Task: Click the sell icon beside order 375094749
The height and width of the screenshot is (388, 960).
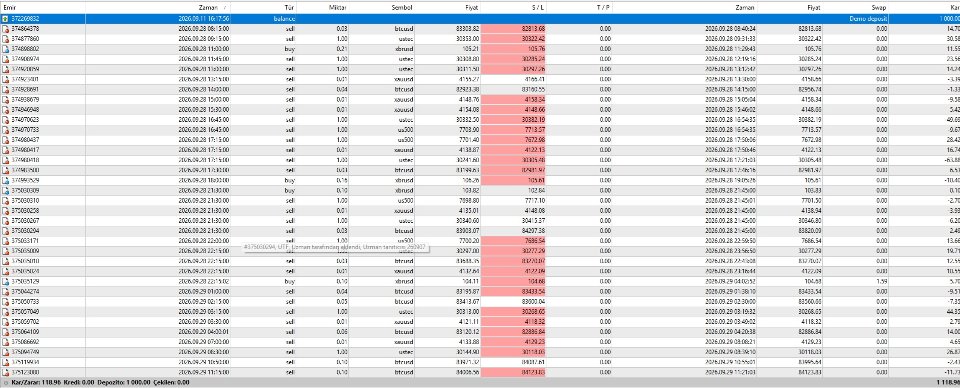Action: tap(6, 352)
